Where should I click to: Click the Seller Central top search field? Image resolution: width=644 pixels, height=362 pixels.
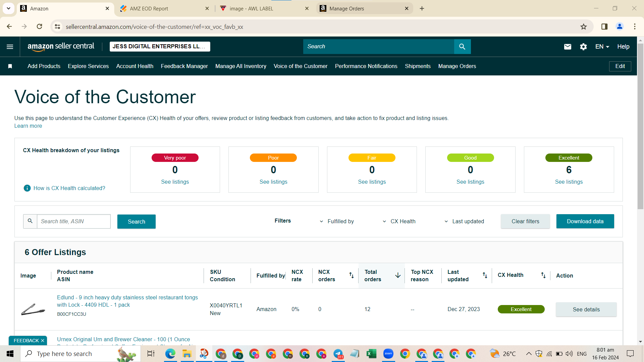(x=379, y=47)
